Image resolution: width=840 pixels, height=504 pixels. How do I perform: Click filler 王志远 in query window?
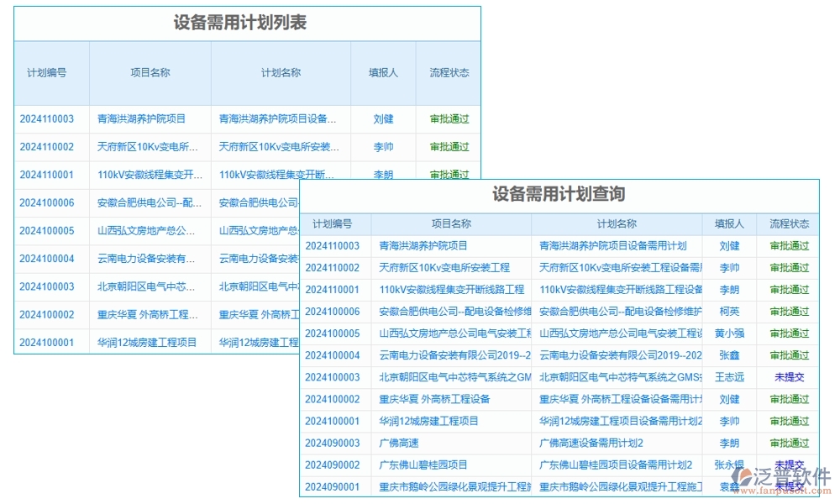tap(729, 377)
